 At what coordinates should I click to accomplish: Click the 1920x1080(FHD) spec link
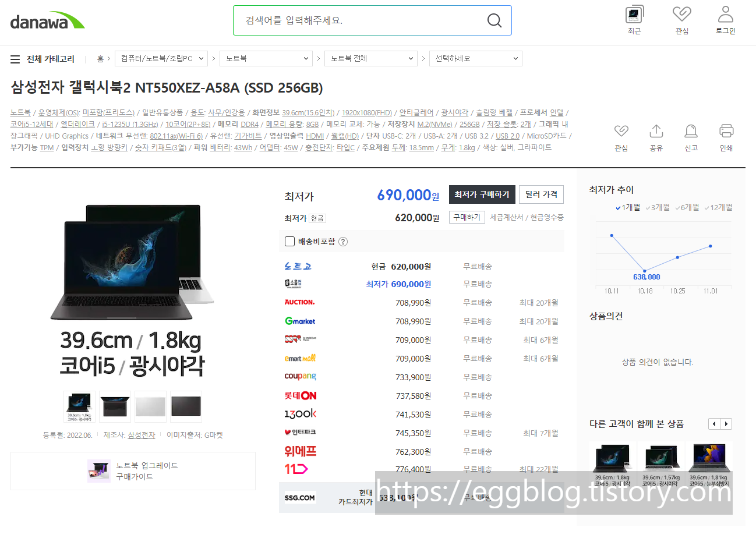366,112
